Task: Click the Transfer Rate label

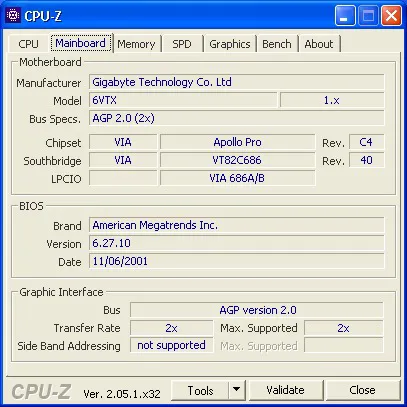Action: (87, 328)
